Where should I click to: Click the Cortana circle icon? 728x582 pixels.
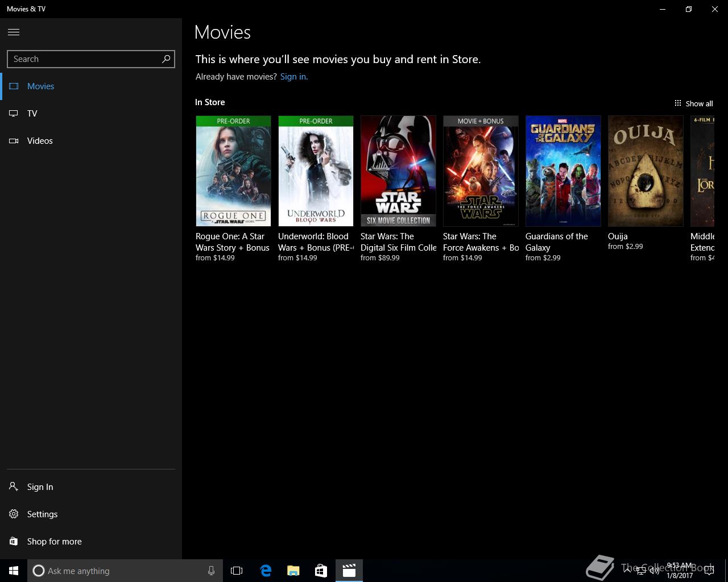pos(39,571)
